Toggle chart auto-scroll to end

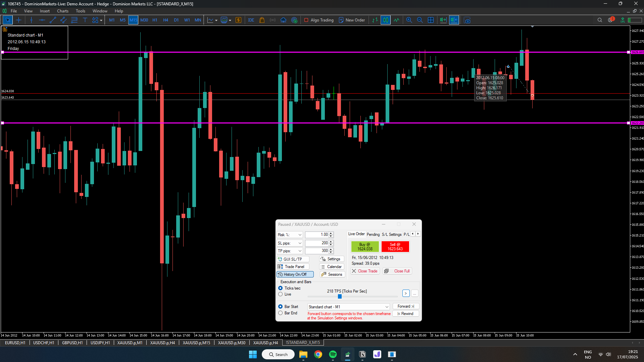pos(443,20)
